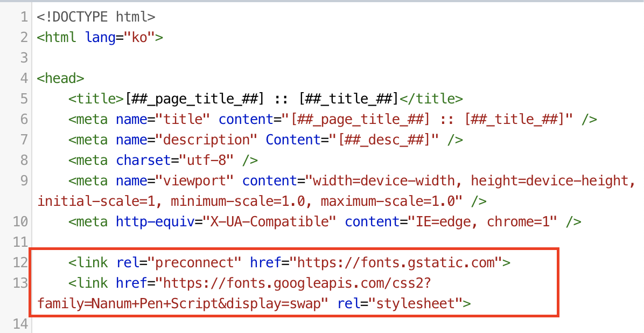
Task: Click line number 10 in the gutter
Action: click(20, 222)
